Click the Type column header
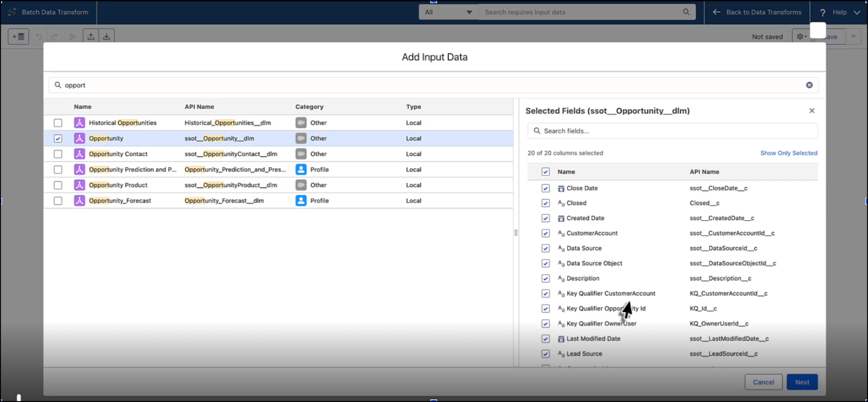Screen dimensions: 868x402 (413, 107)
